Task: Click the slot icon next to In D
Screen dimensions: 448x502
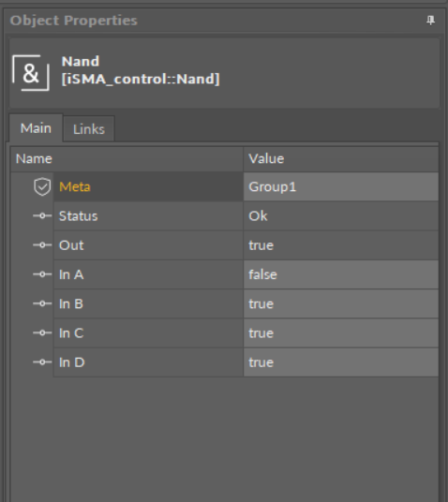Action: pos(42,362)
